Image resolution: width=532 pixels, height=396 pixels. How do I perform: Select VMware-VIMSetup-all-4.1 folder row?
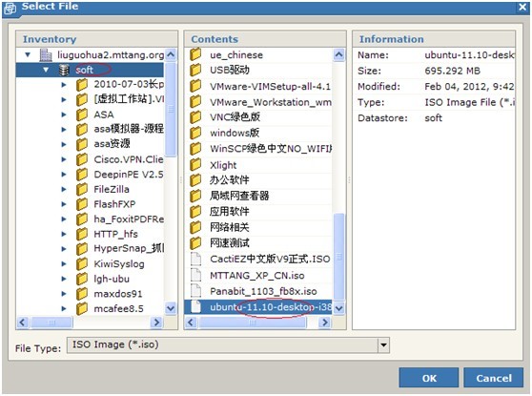point(258,86)
